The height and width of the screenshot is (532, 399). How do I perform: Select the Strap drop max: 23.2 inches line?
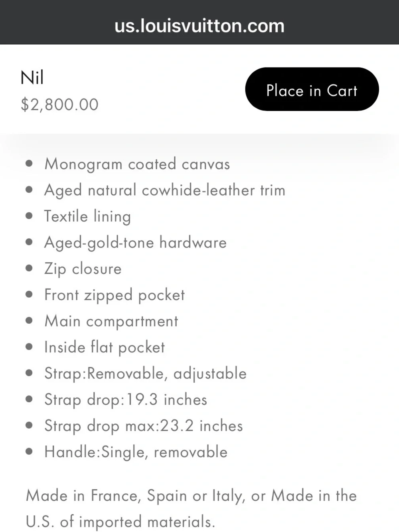pos(144,426)
